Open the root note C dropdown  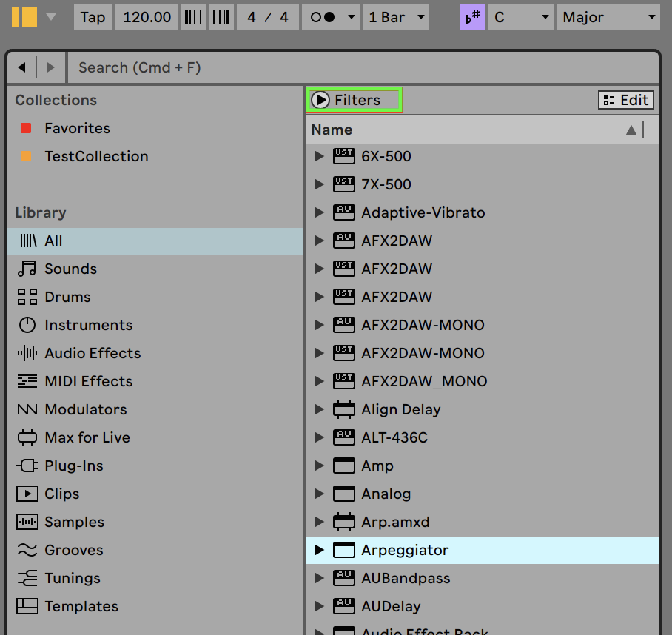[521, 17]
